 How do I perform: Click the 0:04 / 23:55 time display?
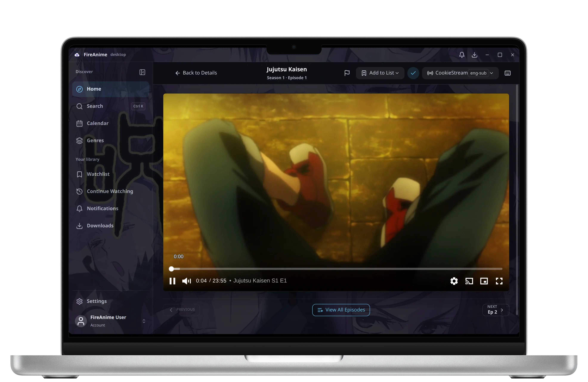click(x=211, y=281)
